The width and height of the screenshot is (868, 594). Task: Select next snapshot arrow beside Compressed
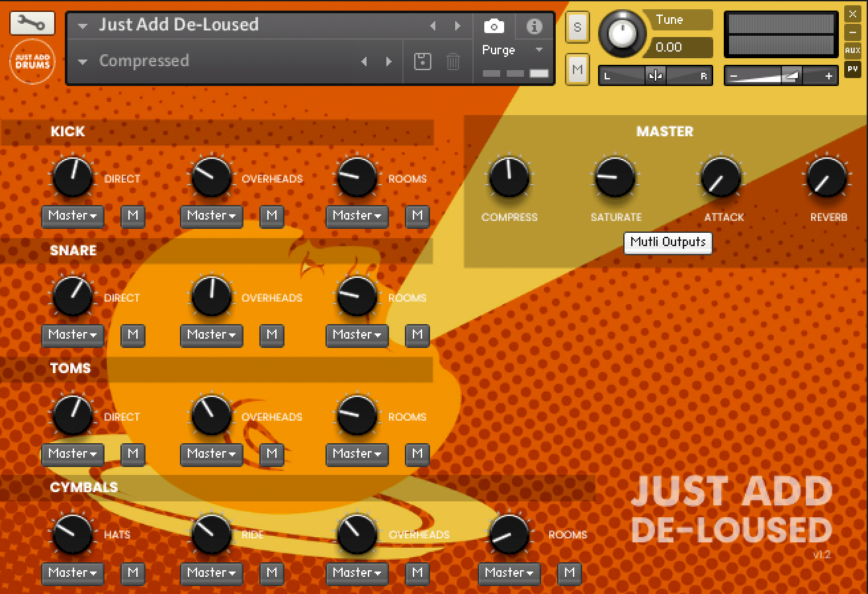pyautogui.click(x=388, y=61)
